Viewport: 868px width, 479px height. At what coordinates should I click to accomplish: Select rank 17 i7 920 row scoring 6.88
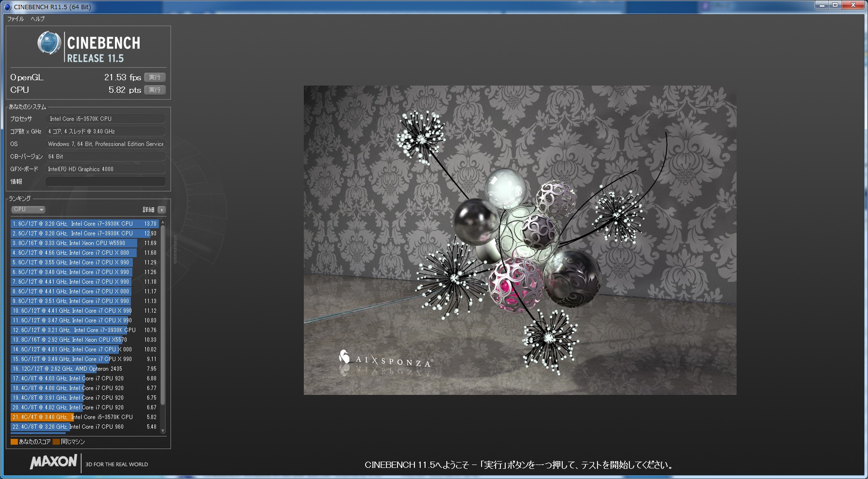pyautogui.click(x=85, y=378)
